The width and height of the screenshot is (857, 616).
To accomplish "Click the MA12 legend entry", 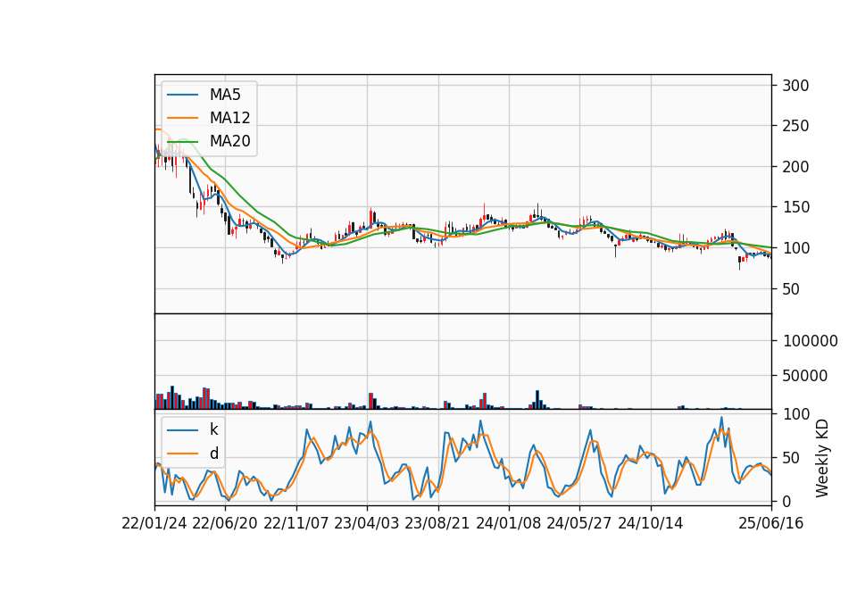I will [x=208, y=118].
